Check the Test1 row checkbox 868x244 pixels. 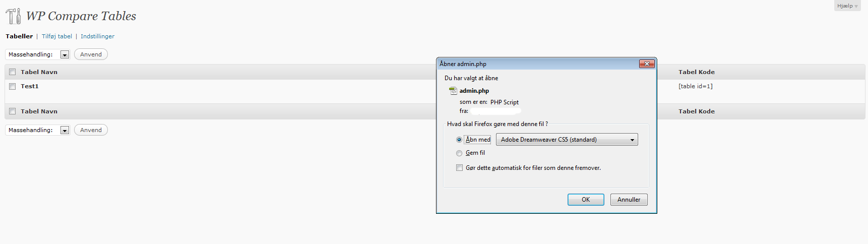point(13,86)
